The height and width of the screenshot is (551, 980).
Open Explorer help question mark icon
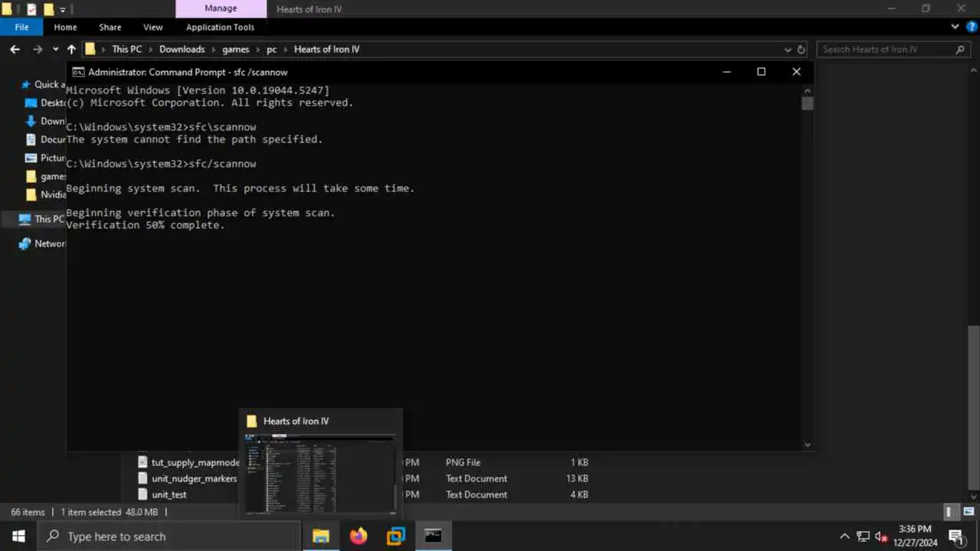pyautogui.click(x=970, y=27)
